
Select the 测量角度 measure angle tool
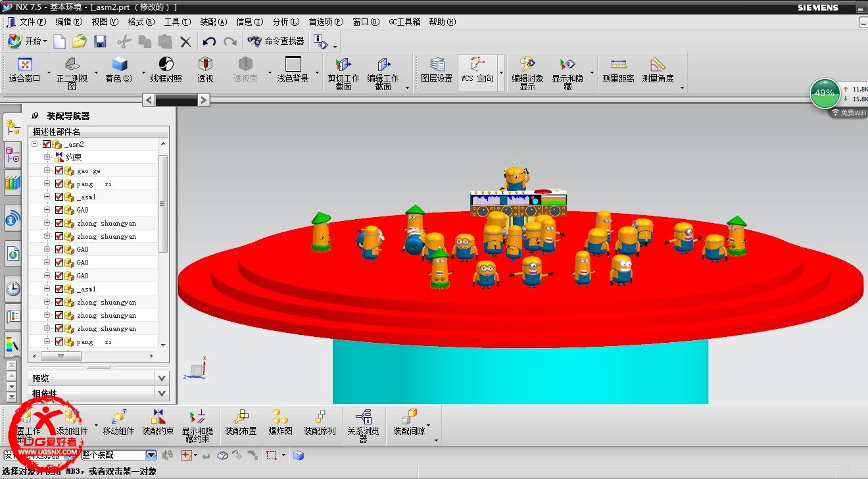pyautogui.click(x=658, y=71)
